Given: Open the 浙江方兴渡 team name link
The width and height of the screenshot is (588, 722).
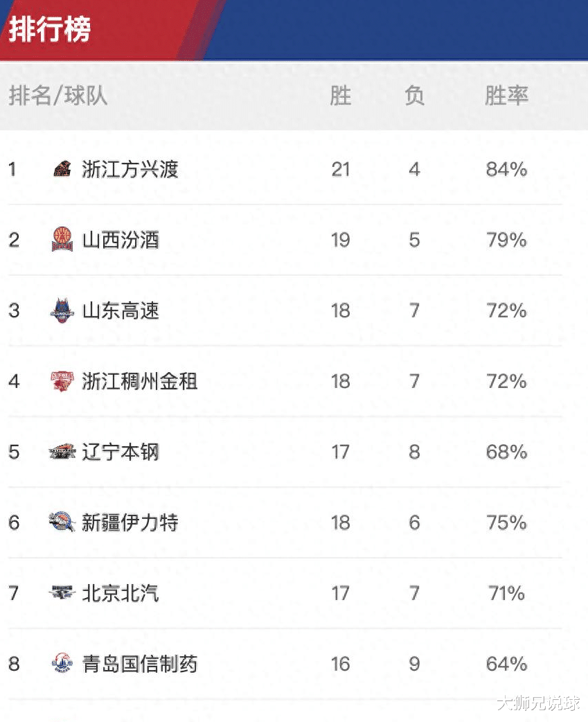Looking at the screenshot, I should pos(130,169).
